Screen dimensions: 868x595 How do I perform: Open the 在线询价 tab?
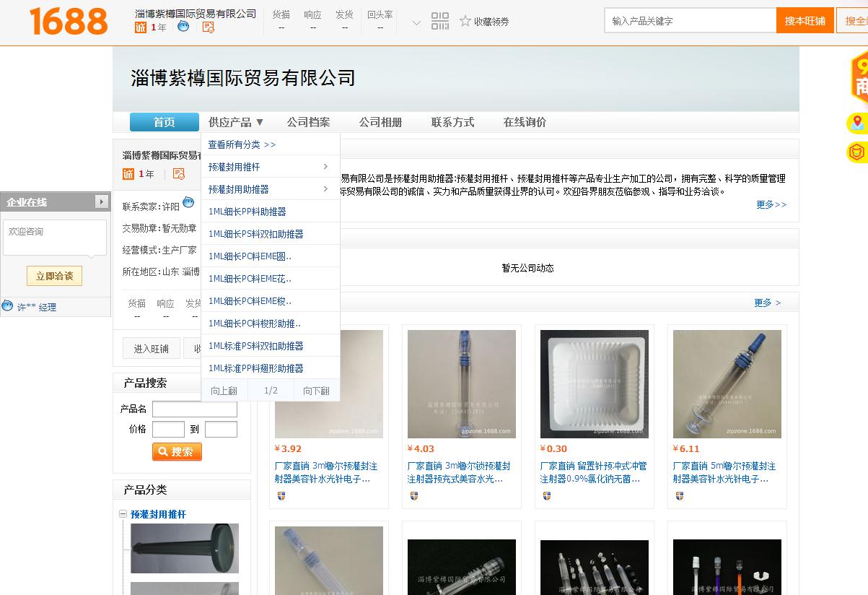coord(525,122)
